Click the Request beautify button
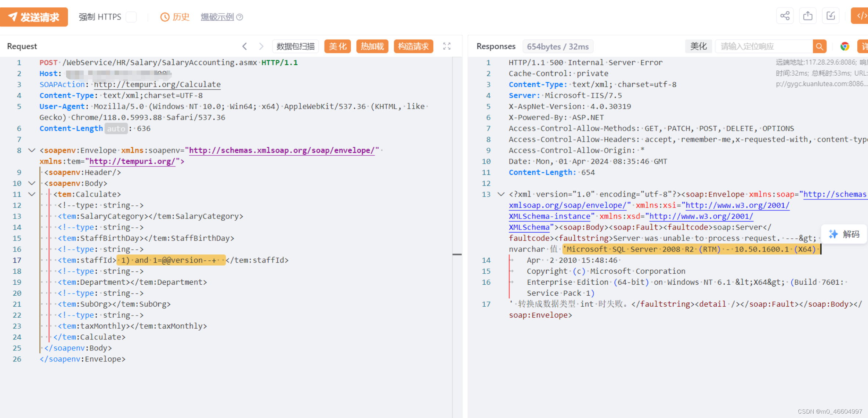This screenshot has height=418, width=868. pyautogui.click(x=337, y=46)
